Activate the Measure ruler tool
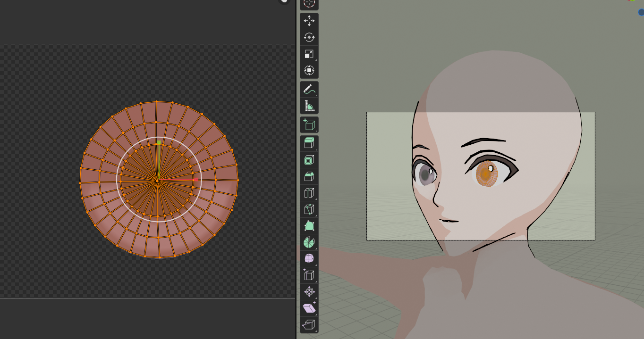Viewport: 644px width, 339px height. pyautogui.click(x=309, y=106)
